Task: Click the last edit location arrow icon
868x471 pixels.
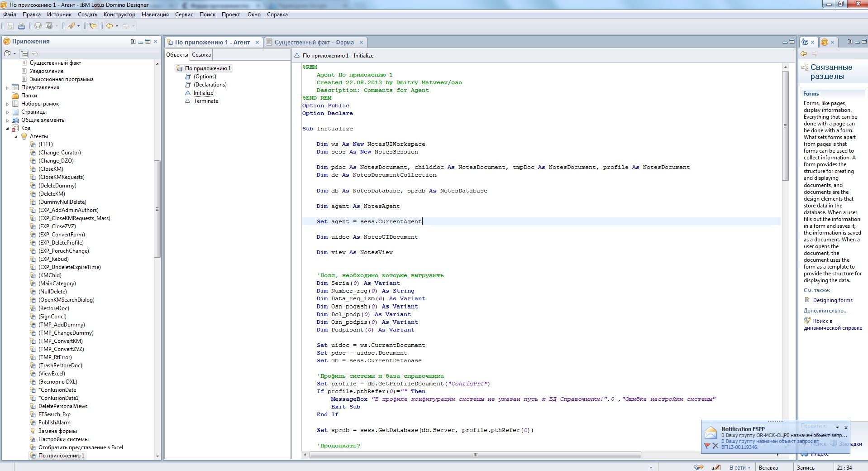Action: coord(93,26)
